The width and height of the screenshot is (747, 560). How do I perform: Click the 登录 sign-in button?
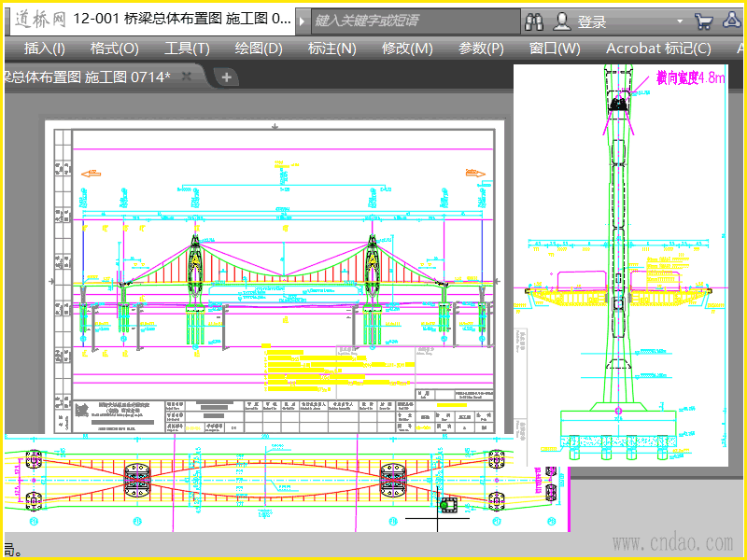592,21
